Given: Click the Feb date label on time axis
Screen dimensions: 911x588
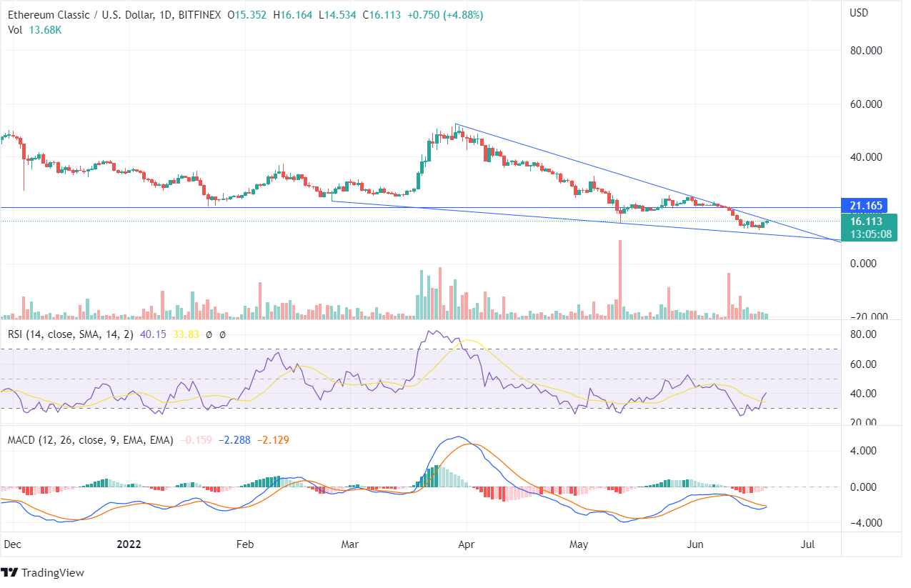Looking at the screenshot, I should pos(245,544).
